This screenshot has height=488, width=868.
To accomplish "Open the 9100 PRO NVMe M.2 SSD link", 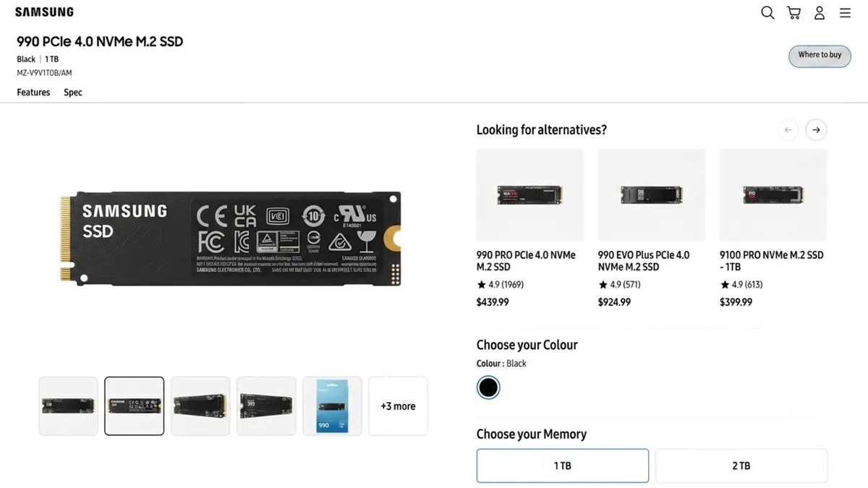I will [772, 261].
